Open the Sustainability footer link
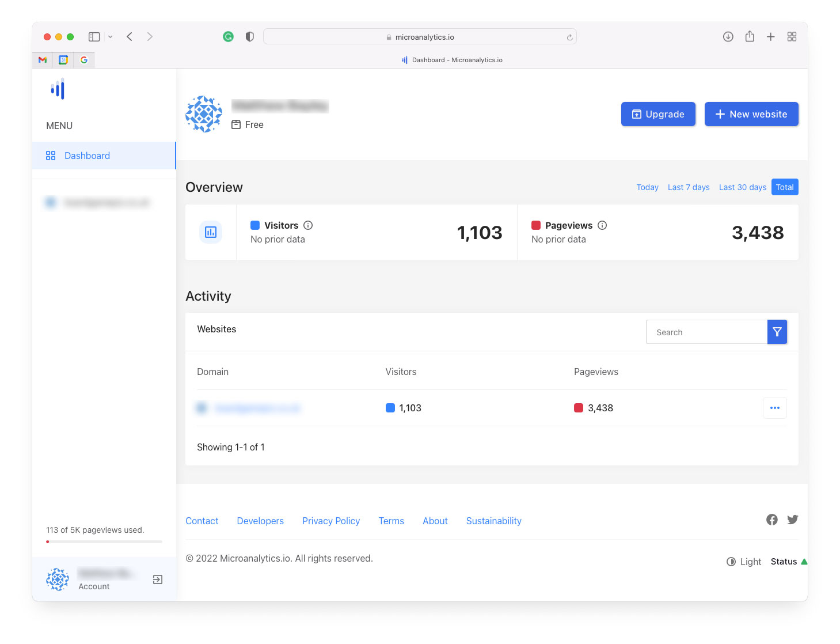The width and height of the screenshot is (840, 644). pyautogui.click(x=494, y=521)
